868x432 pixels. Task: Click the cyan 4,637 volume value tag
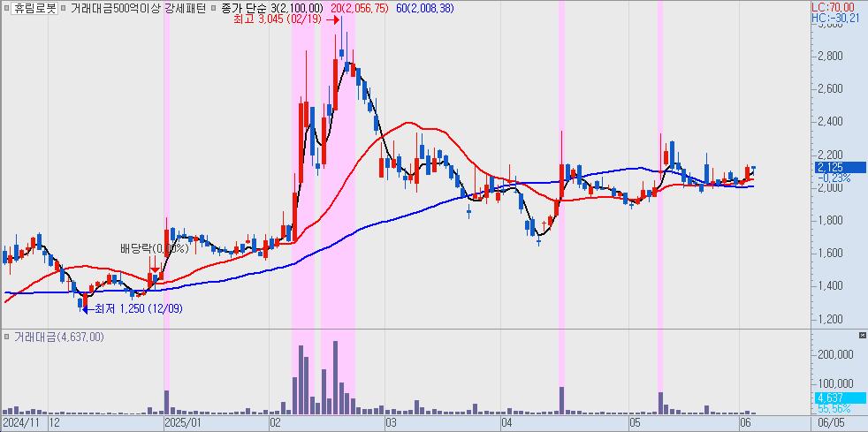click(x=839, y=398)
